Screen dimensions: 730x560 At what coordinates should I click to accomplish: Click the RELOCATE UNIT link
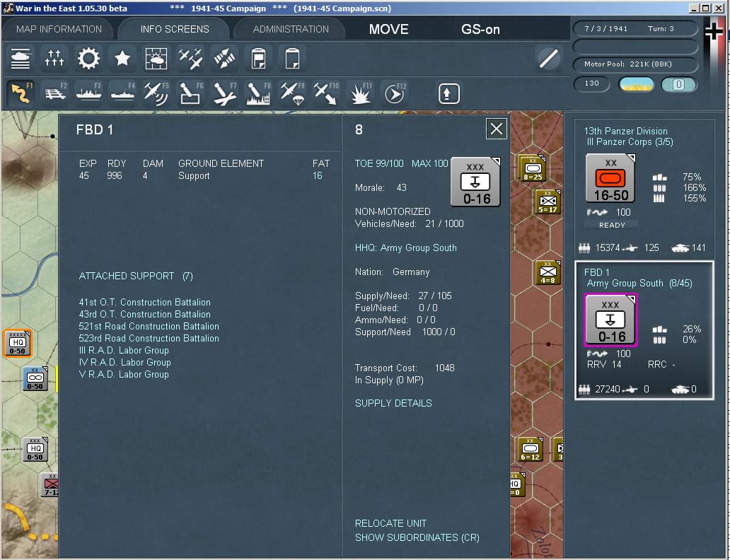point(390,523)
